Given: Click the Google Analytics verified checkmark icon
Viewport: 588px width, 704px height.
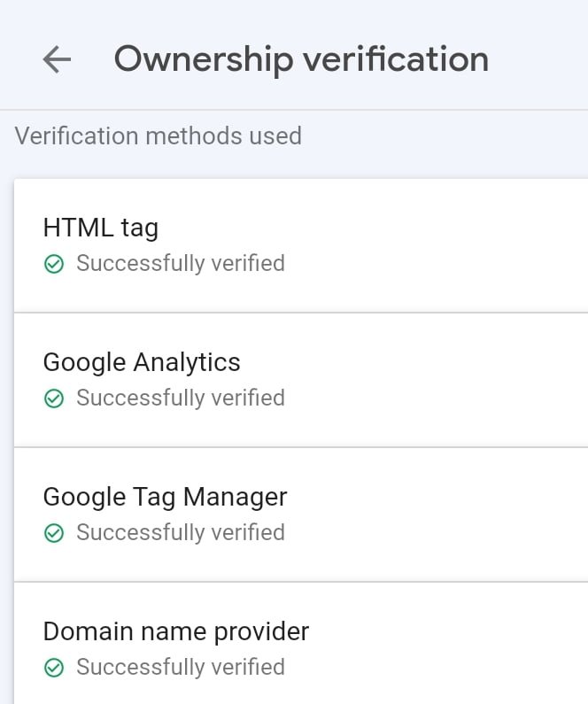Looking at the screenshot, I should pyautogui.click(x=54, y=398).
